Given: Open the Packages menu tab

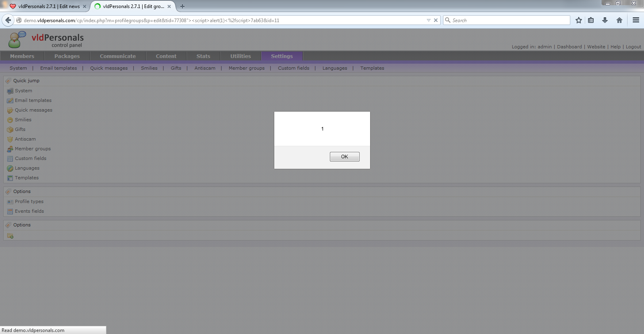Looking at the screenshot, I should tap(67, 56).
